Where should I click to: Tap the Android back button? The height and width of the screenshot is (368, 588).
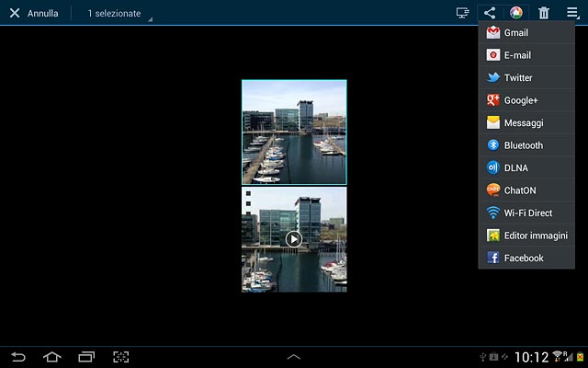pos(18,357)
